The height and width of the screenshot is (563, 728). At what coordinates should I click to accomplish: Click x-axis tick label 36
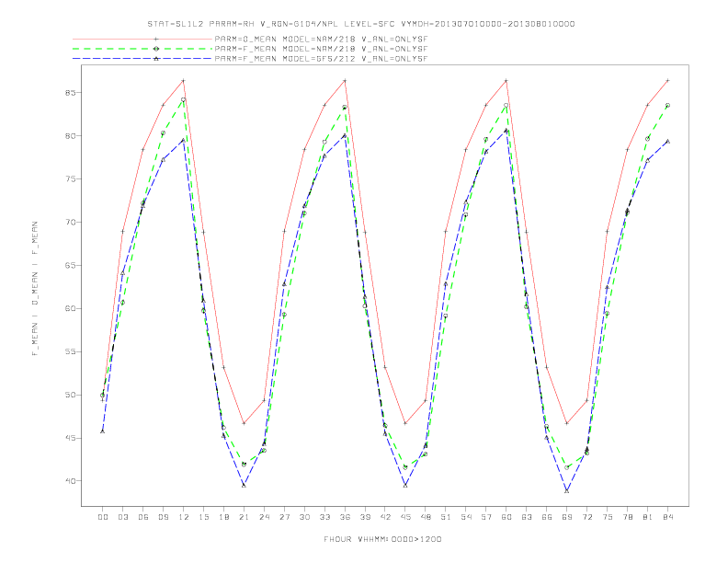[345, 517]
